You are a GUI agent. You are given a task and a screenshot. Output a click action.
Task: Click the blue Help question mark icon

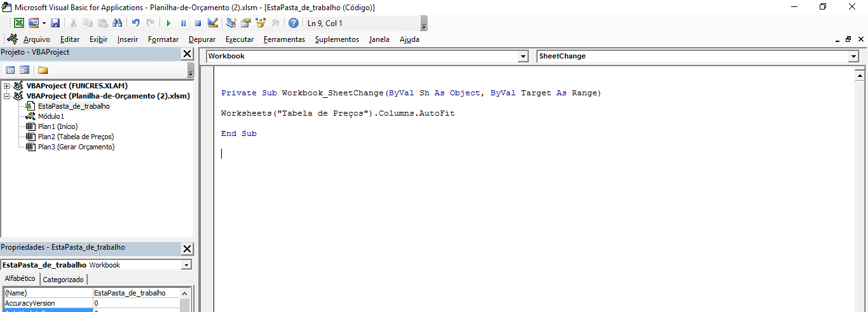[293, 23]
